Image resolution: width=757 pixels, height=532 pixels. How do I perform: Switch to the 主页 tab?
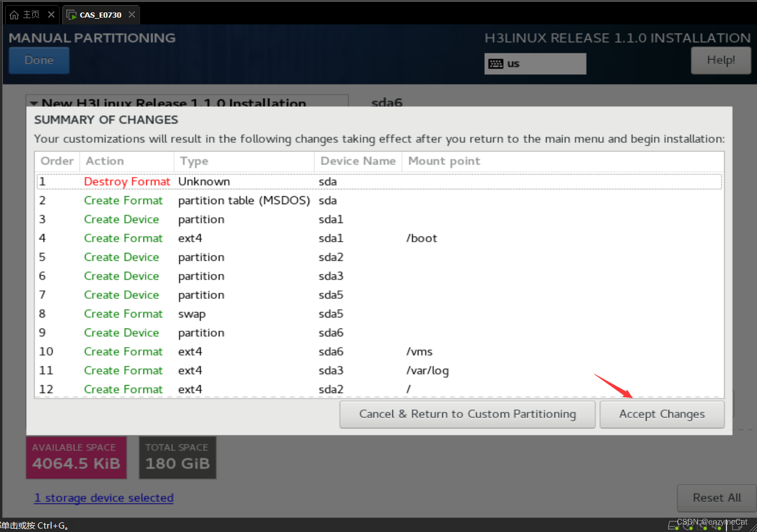(31, 15)
